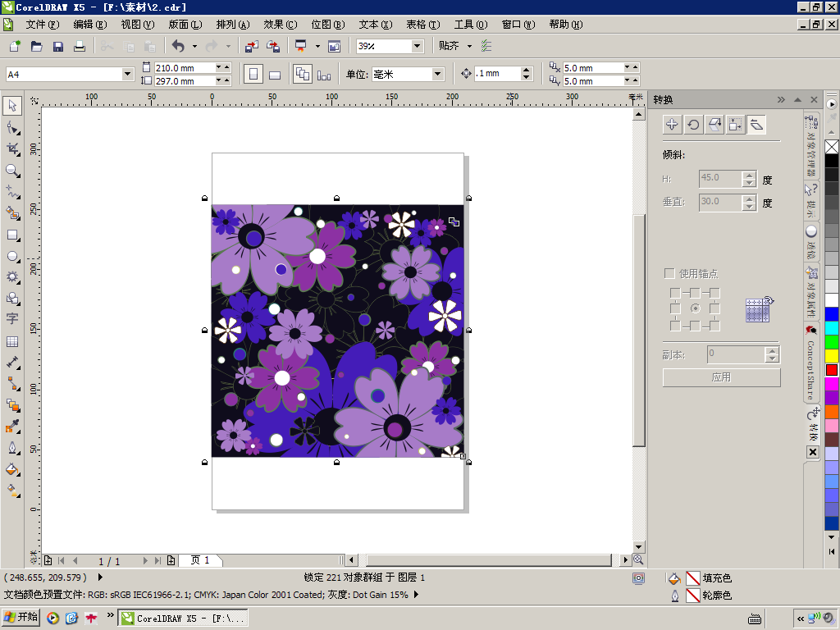Expand the A4 page size dropdown
The width and height of the screenshot is (840, 630).
click(x=127, y=75)
